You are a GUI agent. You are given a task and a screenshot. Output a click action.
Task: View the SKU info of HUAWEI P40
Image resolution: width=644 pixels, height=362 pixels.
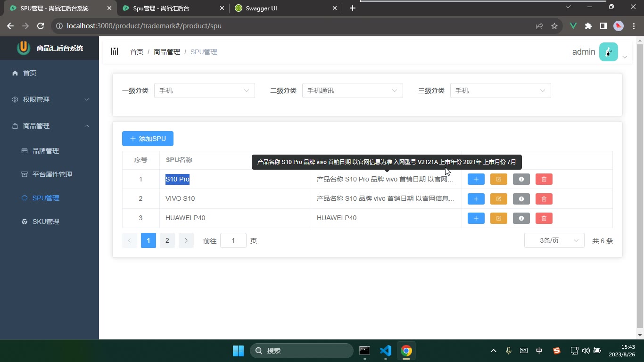coord(521,218)
